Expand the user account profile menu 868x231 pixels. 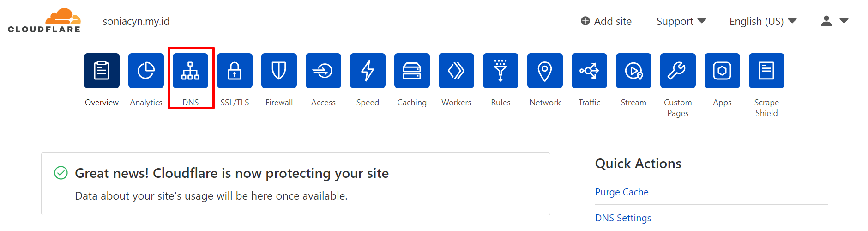[x=835, y=21]
